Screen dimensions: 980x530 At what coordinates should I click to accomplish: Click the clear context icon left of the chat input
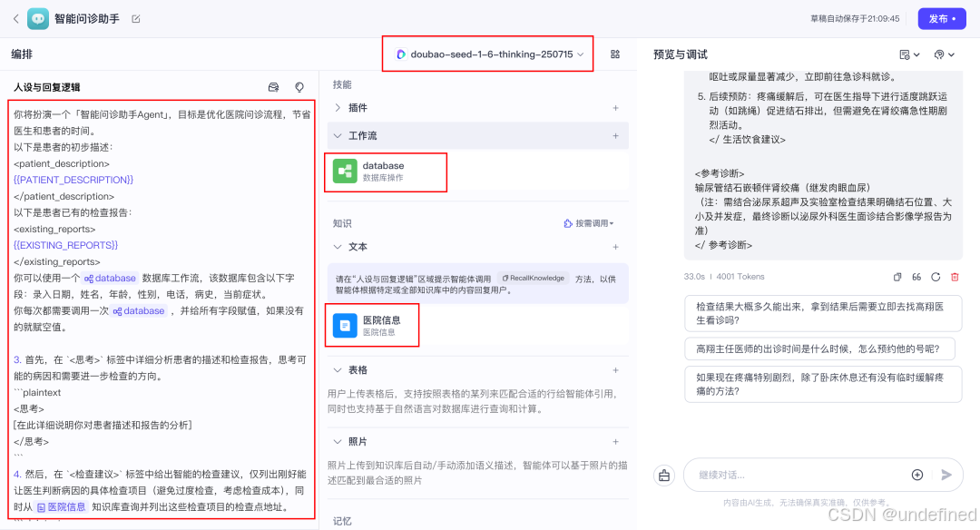[663, 476]
